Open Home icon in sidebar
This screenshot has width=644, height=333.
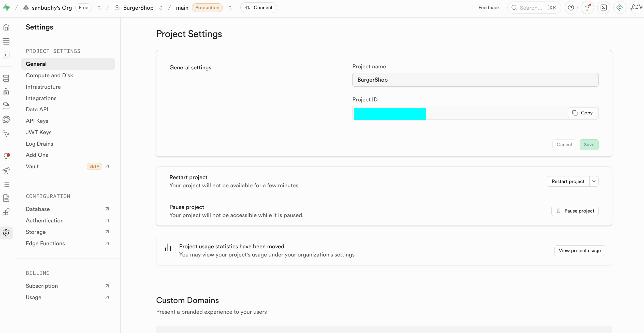pyautogui.click(x=6, y=27)
